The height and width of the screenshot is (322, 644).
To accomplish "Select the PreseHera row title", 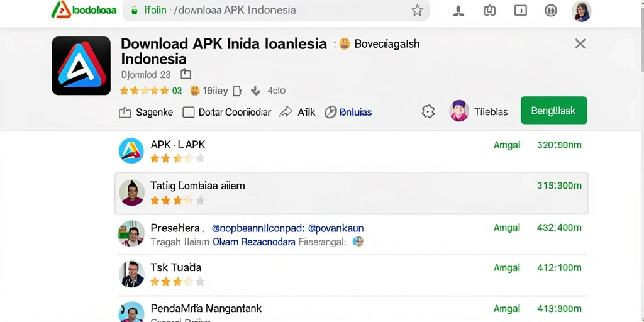I will coord(175,228).
